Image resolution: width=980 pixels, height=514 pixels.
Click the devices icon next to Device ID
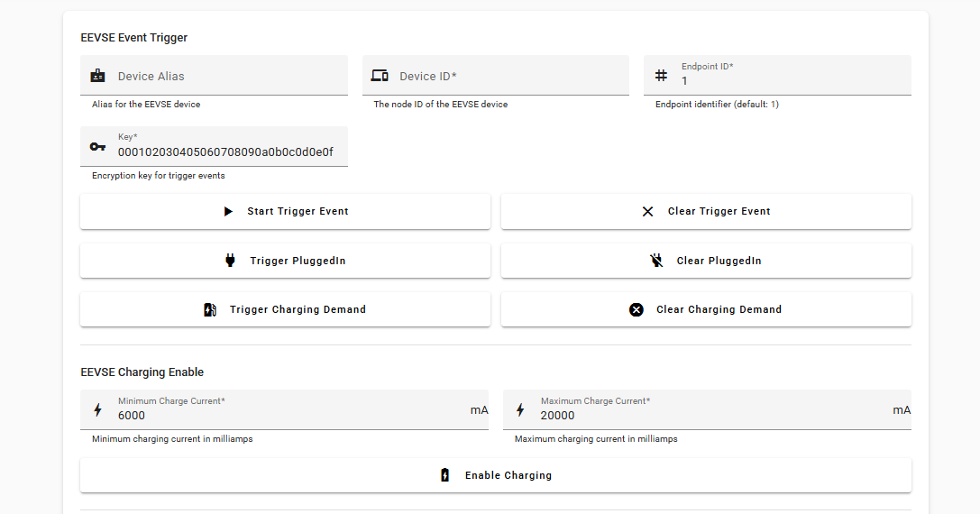380,76
